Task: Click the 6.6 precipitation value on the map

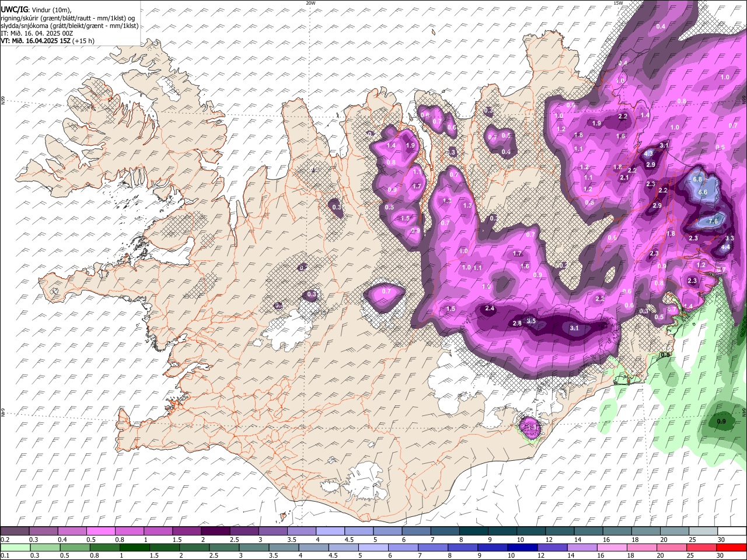Action: pos(703,192)
